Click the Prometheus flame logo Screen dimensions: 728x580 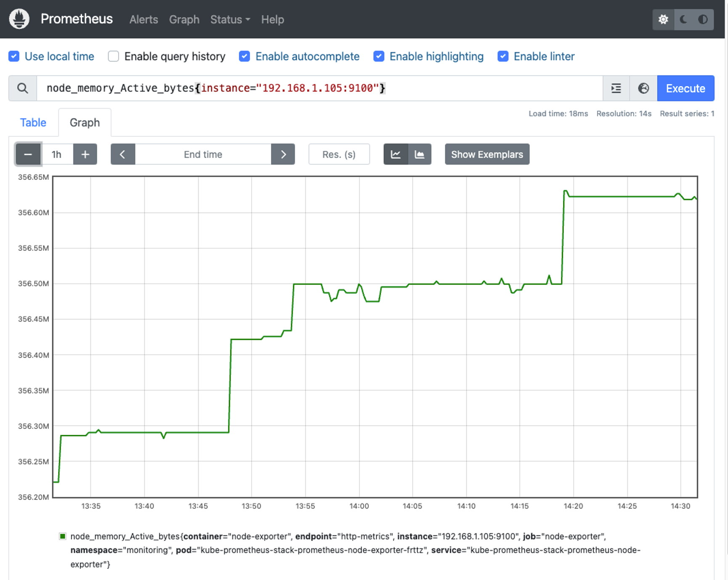coord(19,19)
